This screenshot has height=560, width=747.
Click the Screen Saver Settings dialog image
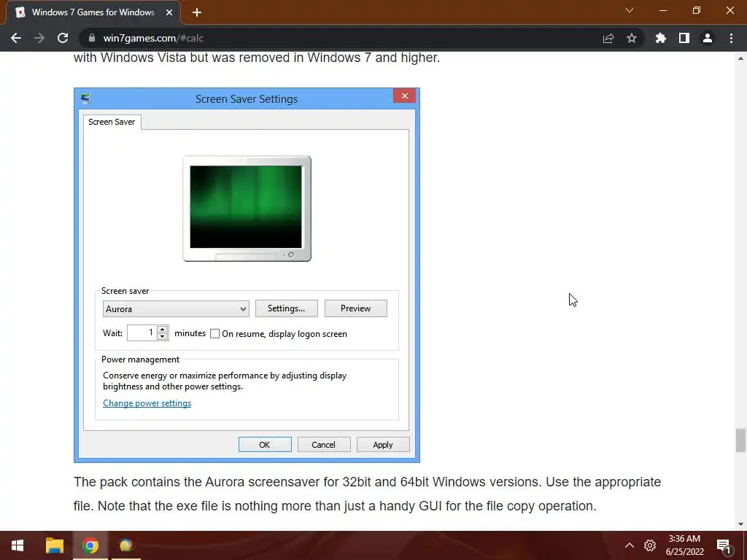247,275
